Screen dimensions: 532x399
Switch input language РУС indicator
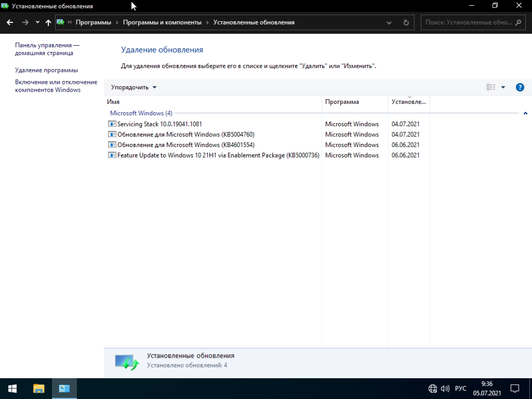[x=461, y=389]
